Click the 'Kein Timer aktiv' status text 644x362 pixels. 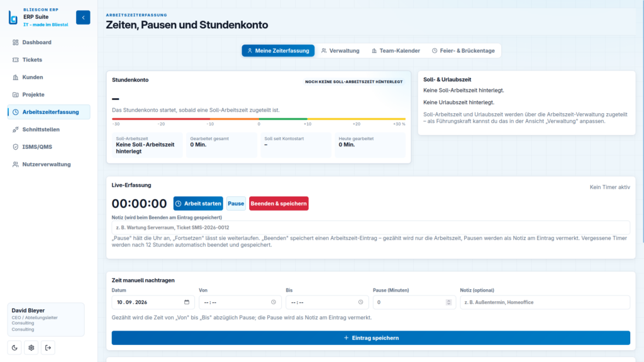[610, 187]
